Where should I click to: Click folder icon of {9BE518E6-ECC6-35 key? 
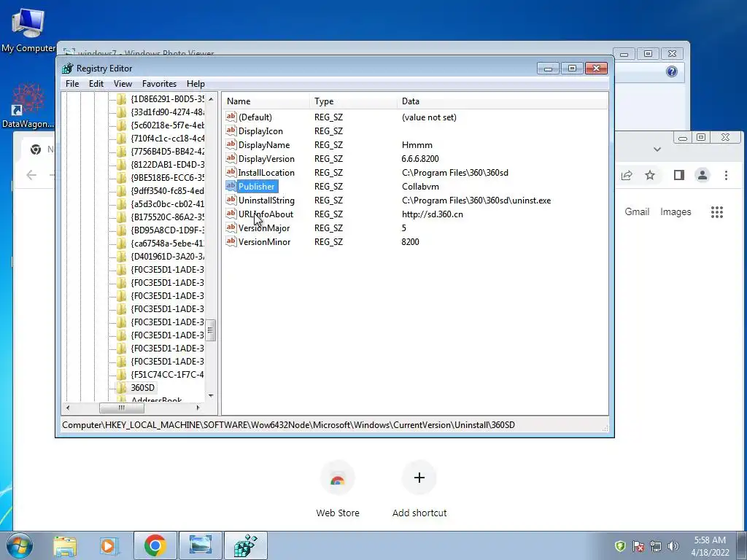pos(122,178)
